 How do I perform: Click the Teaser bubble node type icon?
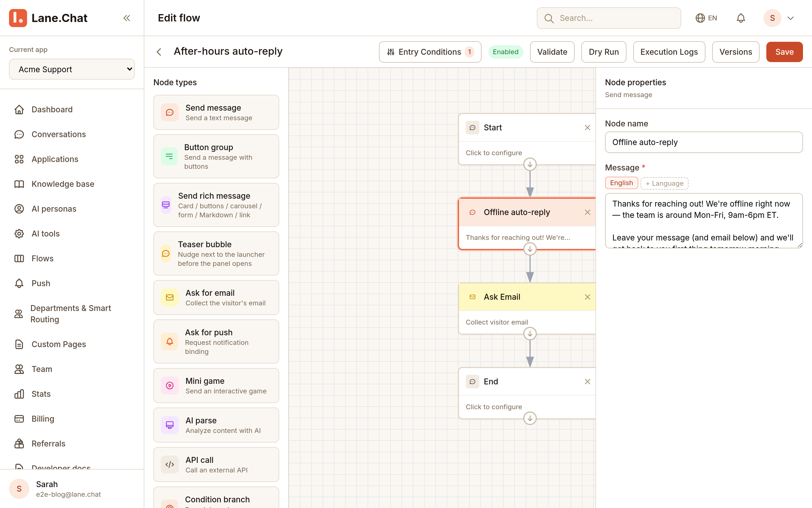166,254
